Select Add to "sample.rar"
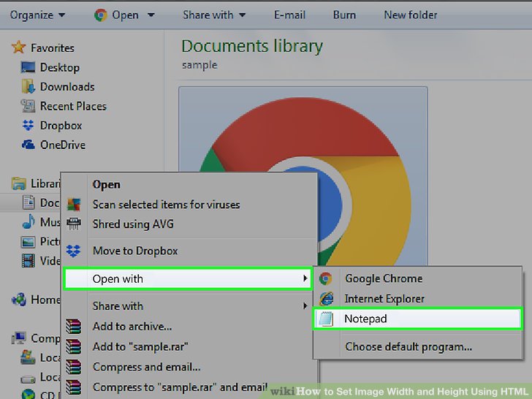532x399 pixels. tap(140, 346)
